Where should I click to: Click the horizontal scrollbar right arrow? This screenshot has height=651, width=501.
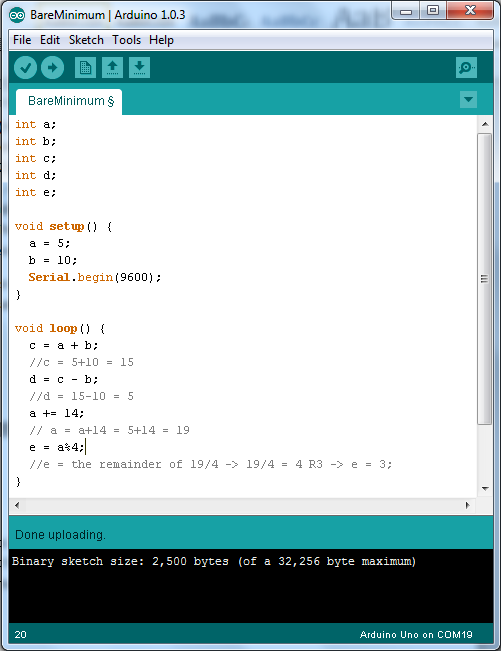[468, 505]
